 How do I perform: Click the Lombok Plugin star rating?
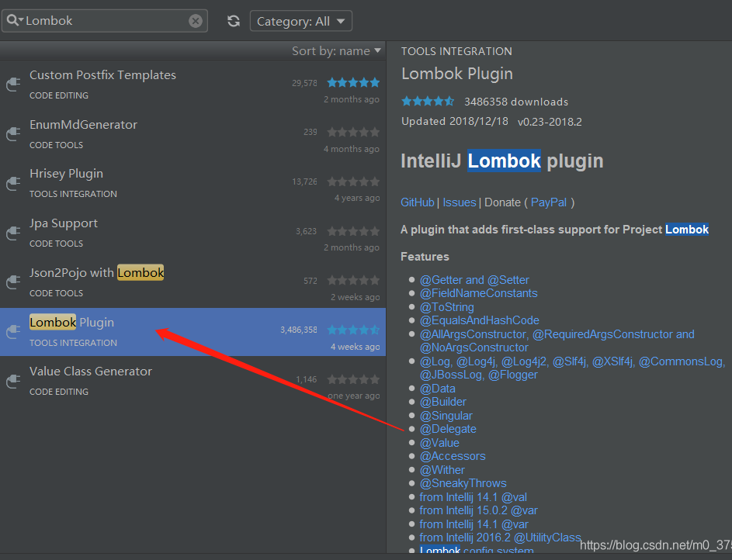353,330
